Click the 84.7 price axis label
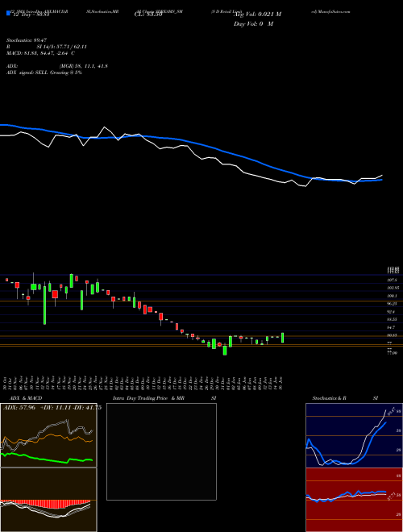 pyautogui.click(x=391, y=327)
